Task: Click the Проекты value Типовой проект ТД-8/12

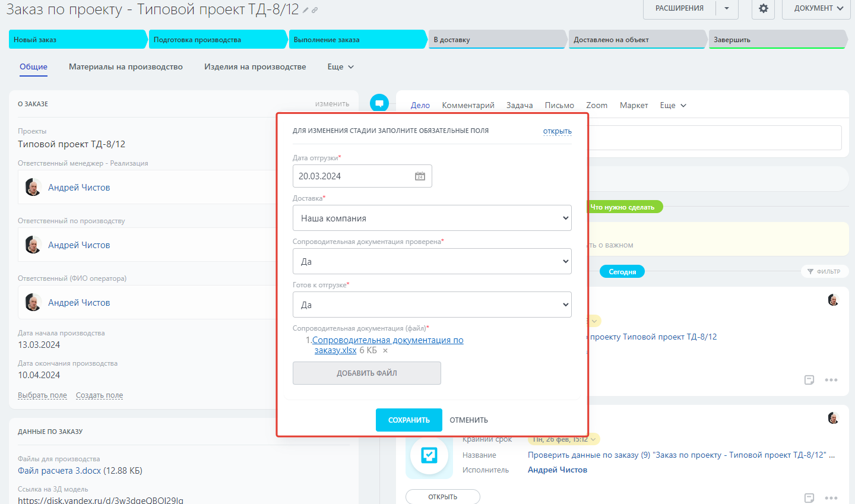Action: point(71,144)
